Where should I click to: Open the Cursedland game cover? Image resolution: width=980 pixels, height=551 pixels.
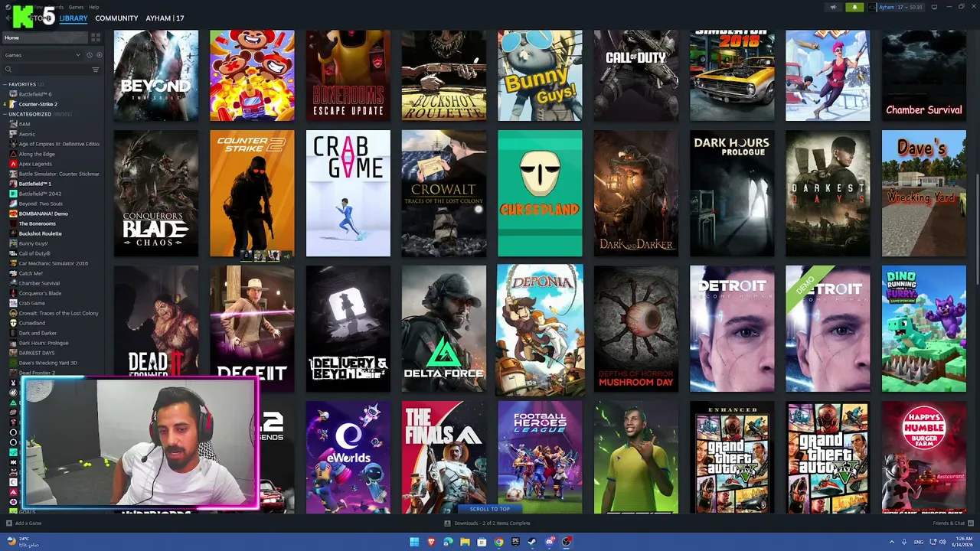(x=540, y=193)
